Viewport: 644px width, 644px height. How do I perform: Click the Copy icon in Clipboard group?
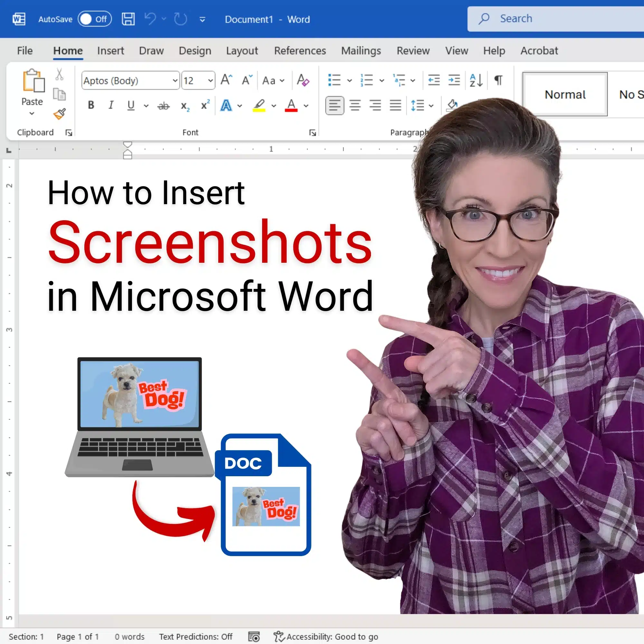click(59, 94)
